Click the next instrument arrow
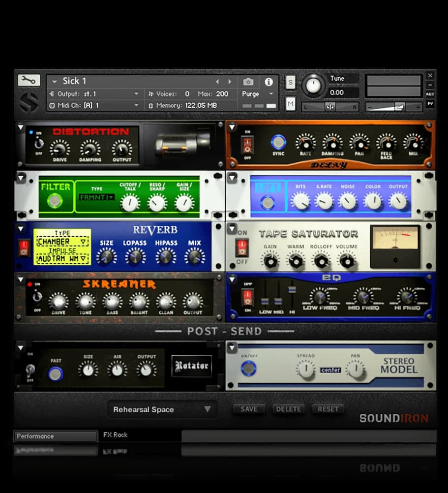448x493 pixels. [230, 82]
